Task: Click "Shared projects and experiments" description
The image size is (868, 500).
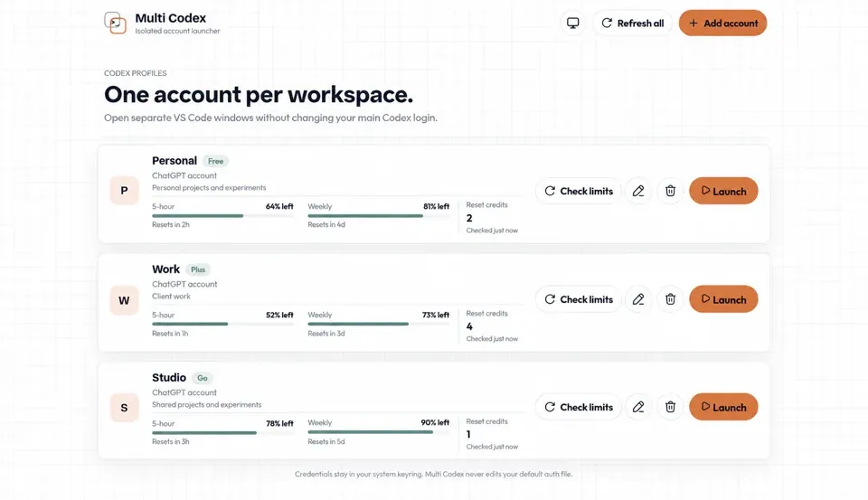Action: coord(206,405)
